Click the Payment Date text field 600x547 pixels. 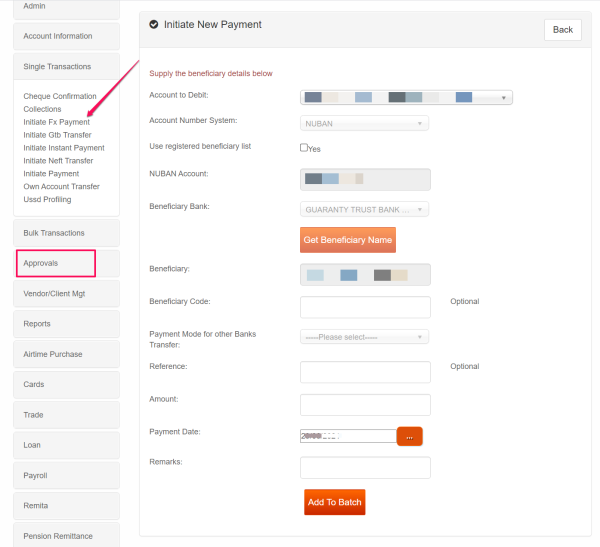click(x=348, y=436)
